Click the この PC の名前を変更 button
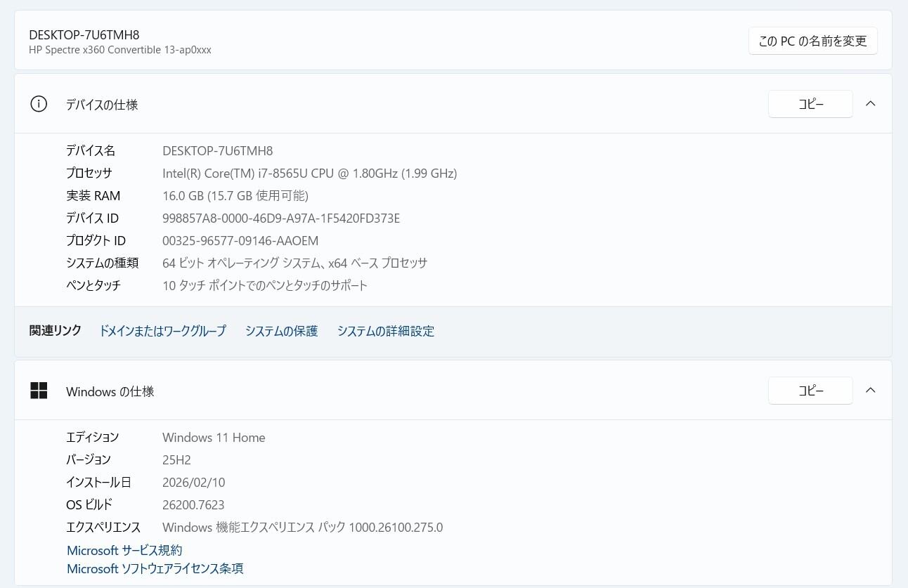908x588 pixels. [812, 41]
